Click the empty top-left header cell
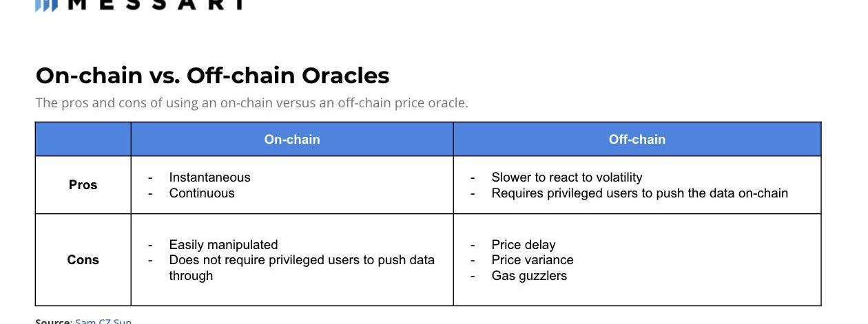This screenshot has width=868, height=324. click(x=83, y=140)
